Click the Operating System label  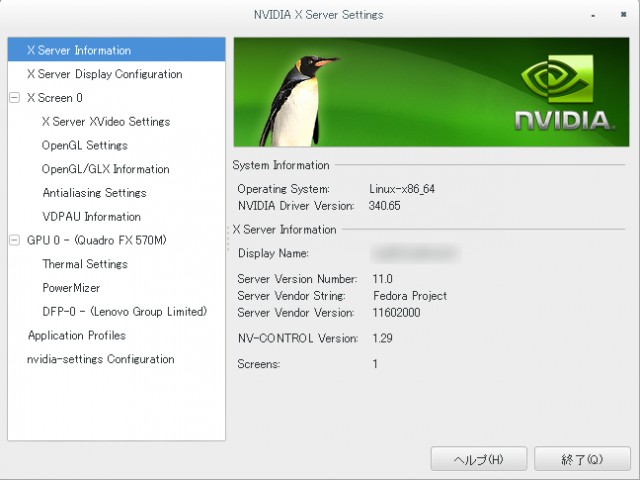284,189
